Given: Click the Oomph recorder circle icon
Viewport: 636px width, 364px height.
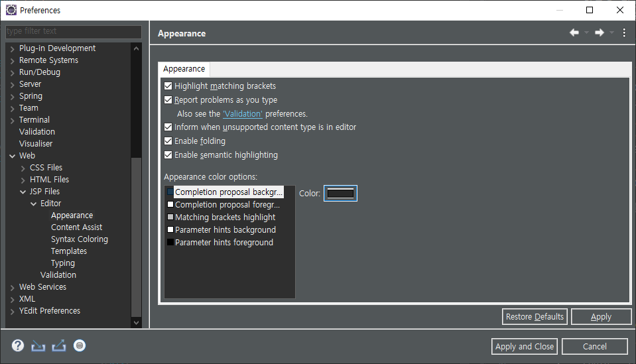Looking at the screenshot, I should pyautogui.click(x=80, y=345).
